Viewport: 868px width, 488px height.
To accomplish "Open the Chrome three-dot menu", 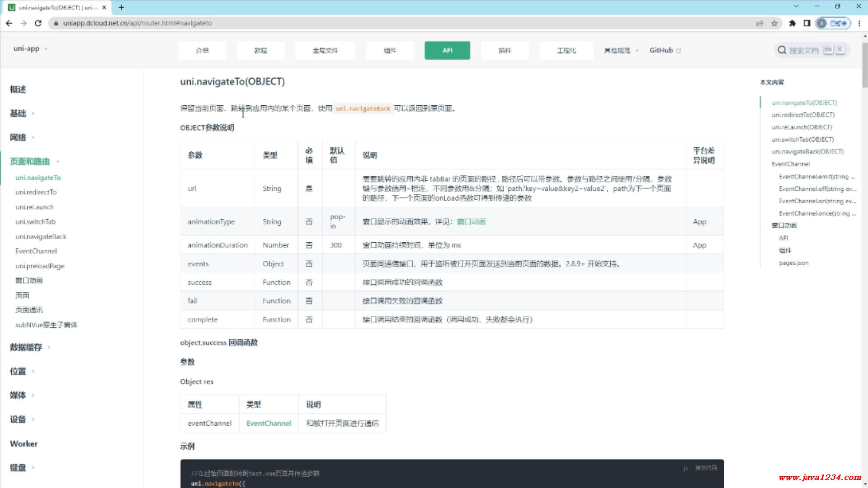I will point(859,23).
